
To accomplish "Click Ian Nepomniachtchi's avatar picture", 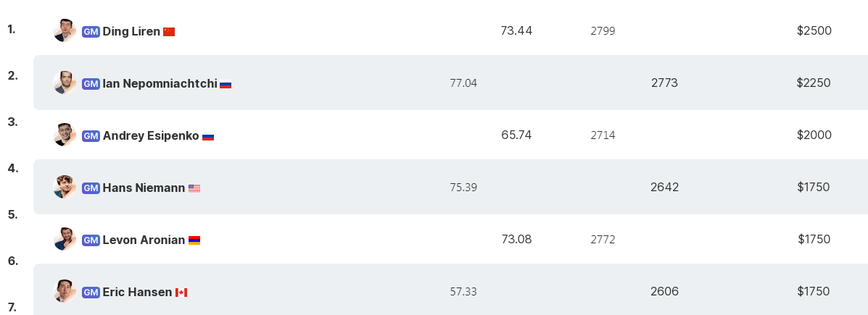I will (65, 83).
